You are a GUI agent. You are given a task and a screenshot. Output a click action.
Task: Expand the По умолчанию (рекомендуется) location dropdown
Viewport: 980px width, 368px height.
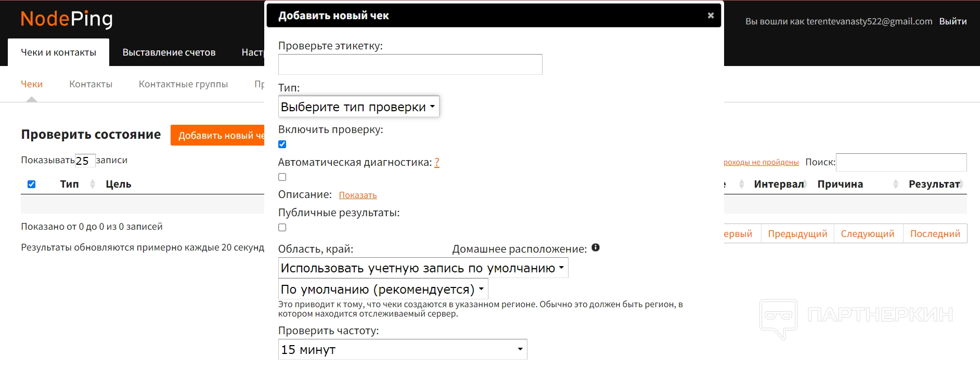[383, 289]
